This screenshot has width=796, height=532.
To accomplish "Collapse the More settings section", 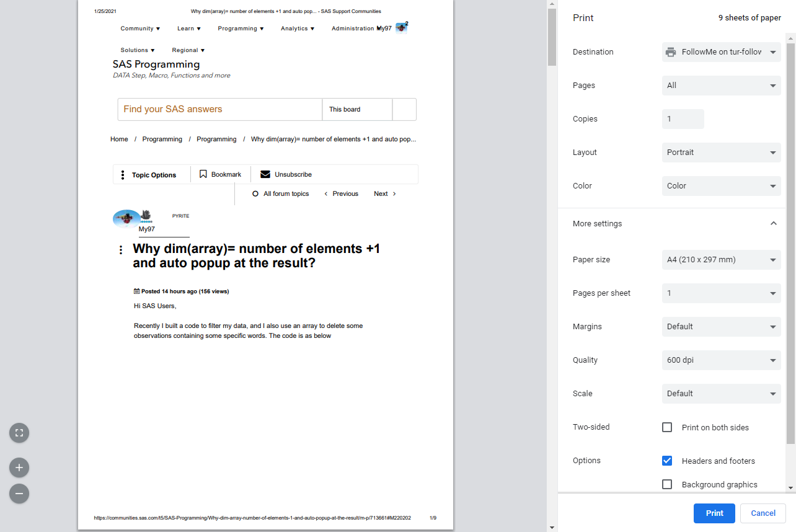I will 773,223.
